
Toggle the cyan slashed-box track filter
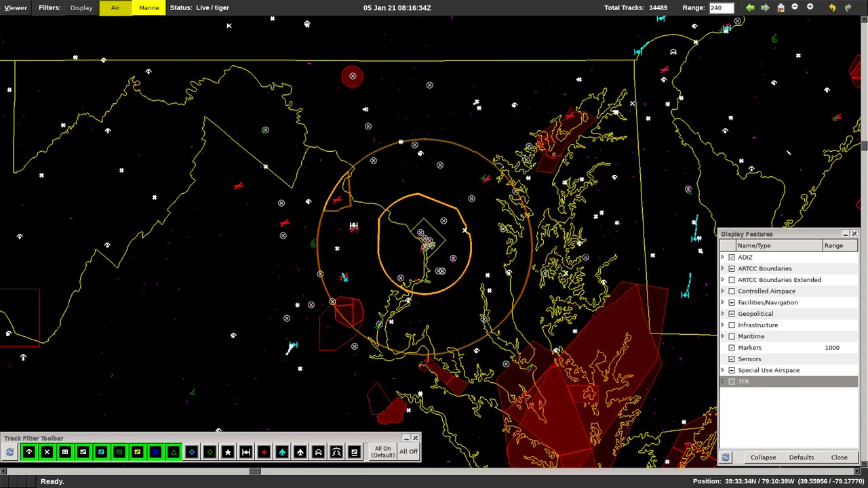coord(101,452)
